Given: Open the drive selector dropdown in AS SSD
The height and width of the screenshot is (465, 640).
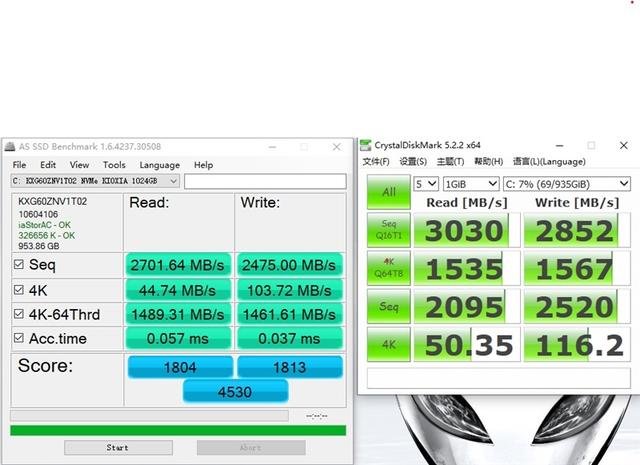Looking at the screenshot, I should [95, 181].
